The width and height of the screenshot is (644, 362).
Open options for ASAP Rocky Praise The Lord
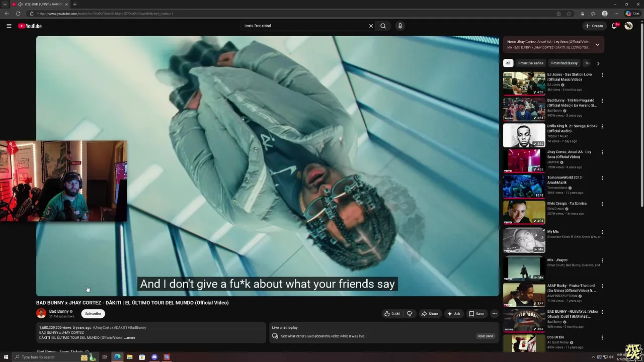click(602, 287)
